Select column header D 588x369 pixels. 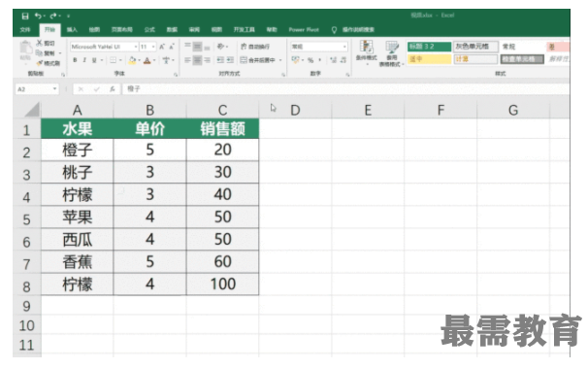(295, 110)
